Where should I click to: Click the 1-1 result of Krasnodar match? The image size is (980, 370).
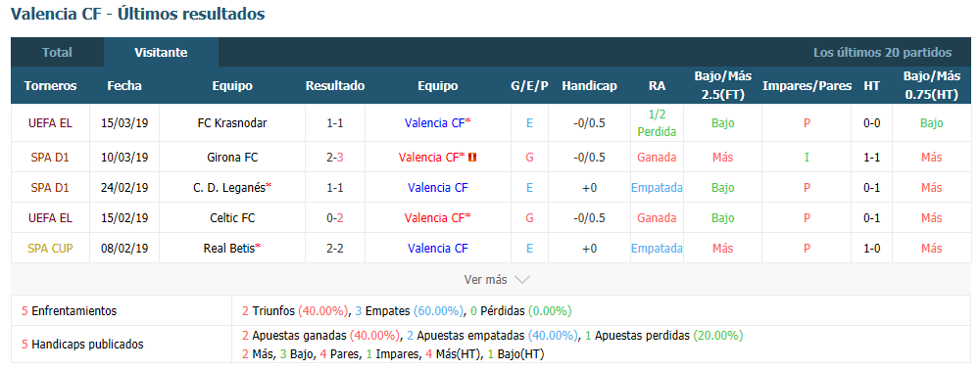click(x=334, y=123)
